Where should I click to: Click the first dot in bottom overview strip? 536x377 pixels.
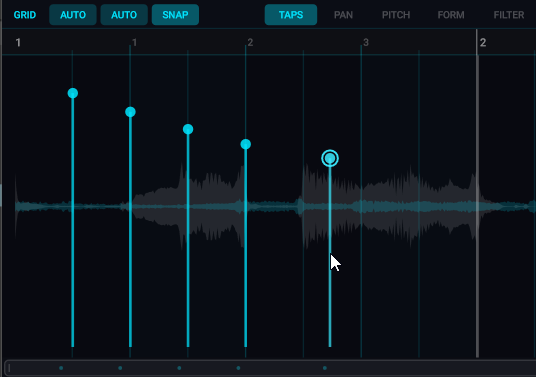point(61,368)
